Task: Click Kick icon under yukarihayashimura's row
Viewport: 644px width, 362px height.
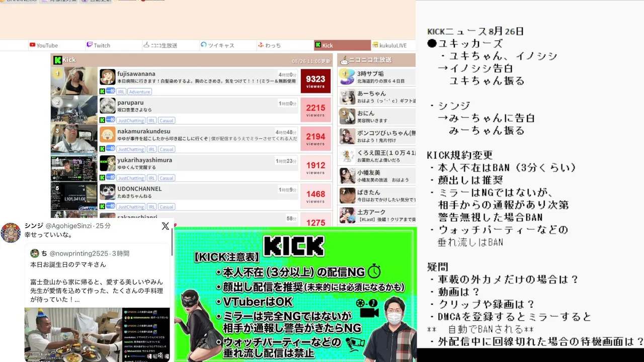Action: point(102,177)
